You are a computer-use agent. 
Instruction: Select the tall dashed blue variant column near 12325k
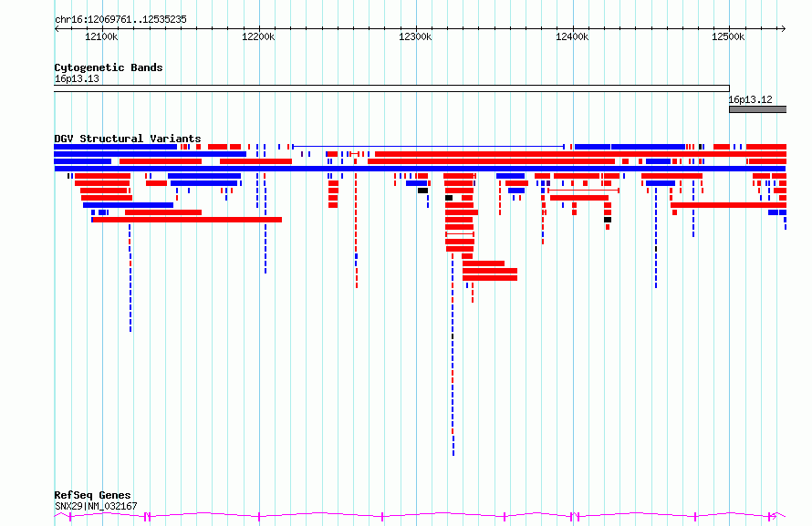tap(453, 356)
